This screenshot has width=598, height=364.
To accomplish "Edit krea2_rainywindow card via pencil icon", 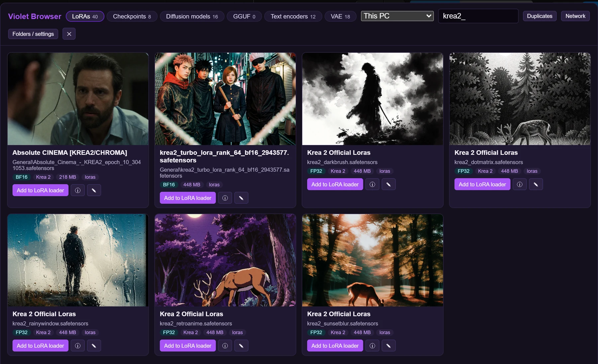I will [x=94, y=346].
